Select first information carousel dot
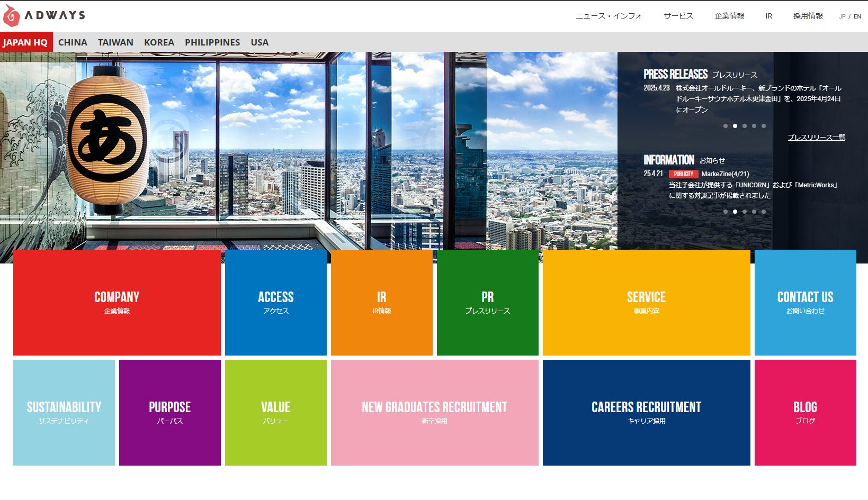 (x=726, y=212)
